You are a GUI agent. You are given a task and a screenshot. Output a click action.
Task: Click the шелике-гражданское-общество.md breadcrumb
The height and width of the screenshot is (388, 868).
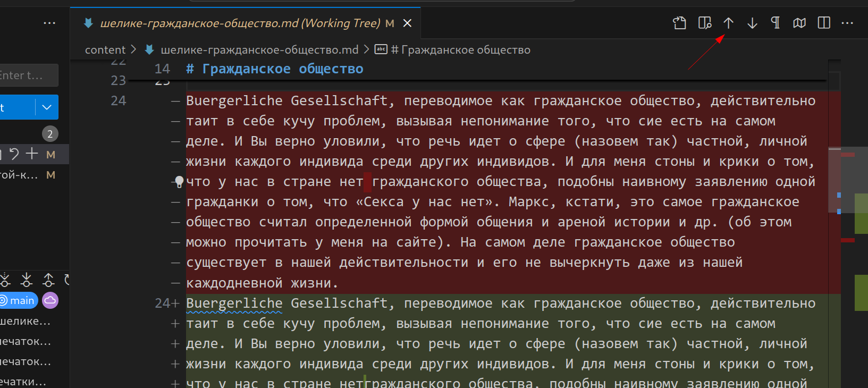[x=259, y=49]
